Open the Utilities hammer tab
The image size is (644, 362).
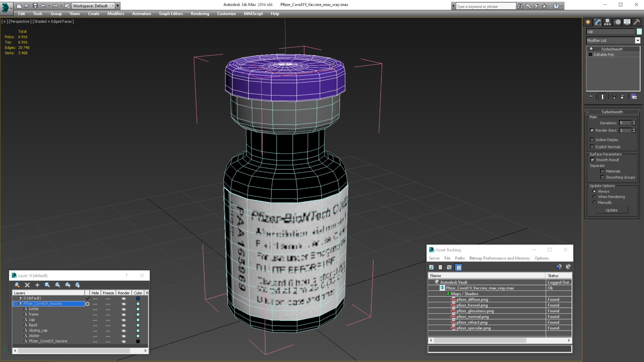point(636,22)
